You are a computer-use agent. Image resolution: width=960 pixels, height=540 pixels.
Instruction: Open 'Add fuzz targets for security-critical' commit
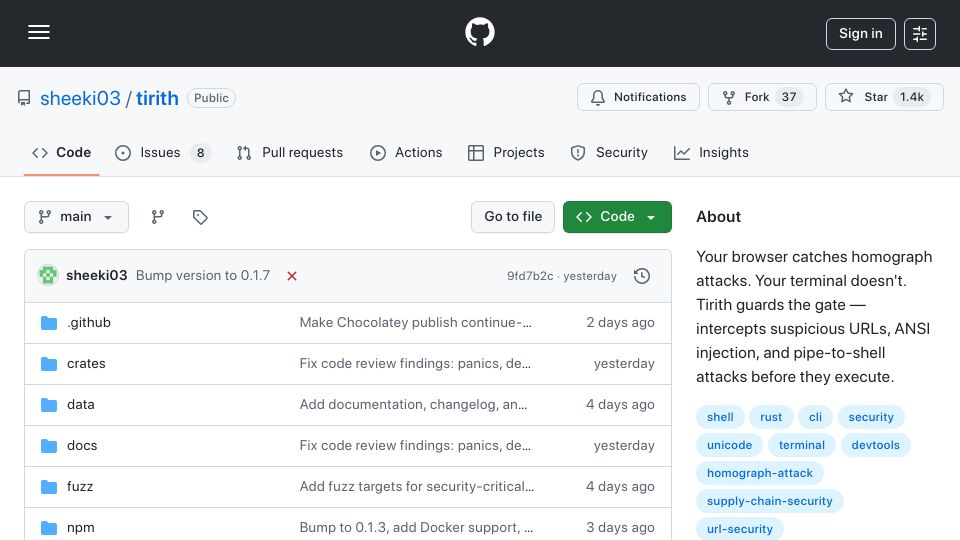coord(417,487)
